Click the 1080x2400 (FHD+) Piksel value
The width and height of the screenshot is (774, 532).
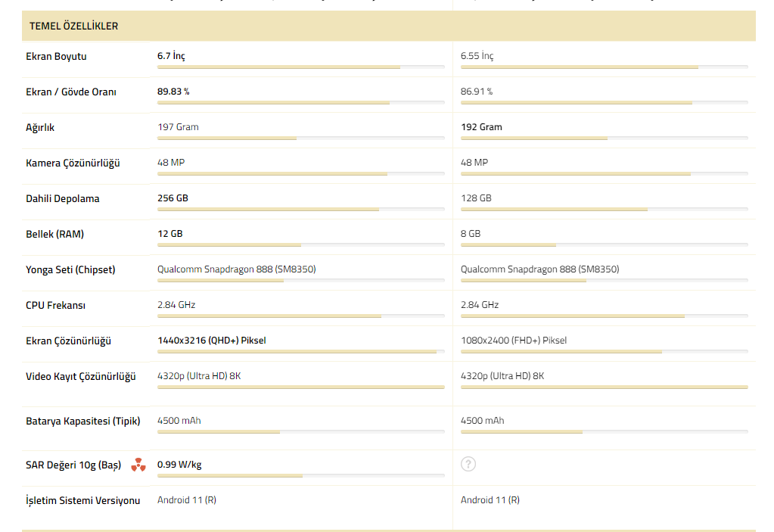coord(514,340)
